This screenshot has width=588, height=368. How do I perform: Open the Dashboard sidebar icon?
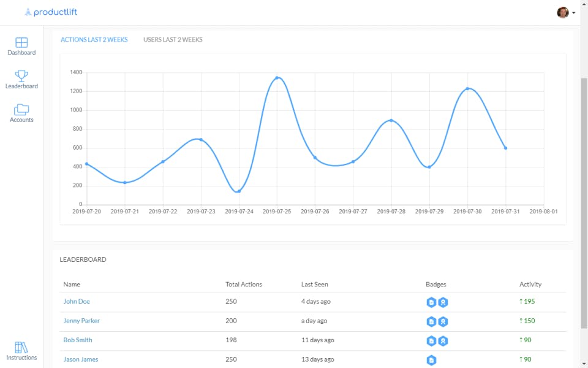pos(21,42)
